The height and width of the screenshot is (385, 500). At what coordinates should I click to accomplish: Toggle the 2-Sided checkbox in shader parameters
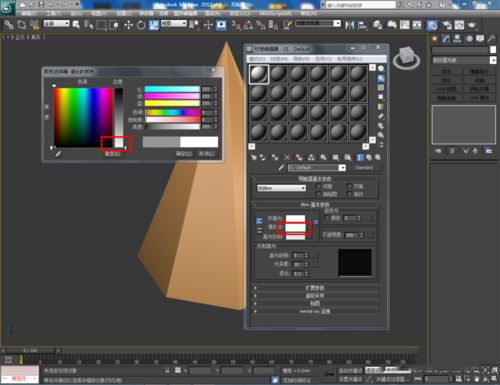[349, 186]
